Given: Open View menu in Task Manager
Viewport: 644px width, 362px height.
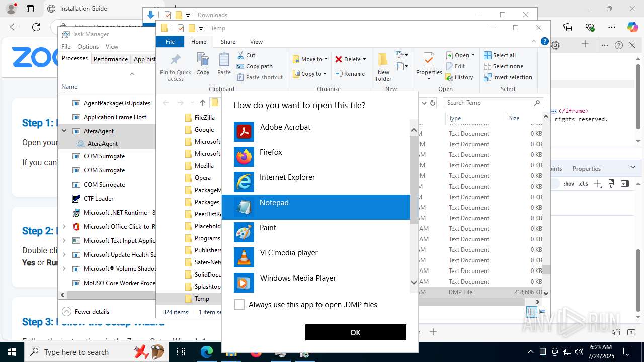Looking at the screenshot, I should coord(112,47).
